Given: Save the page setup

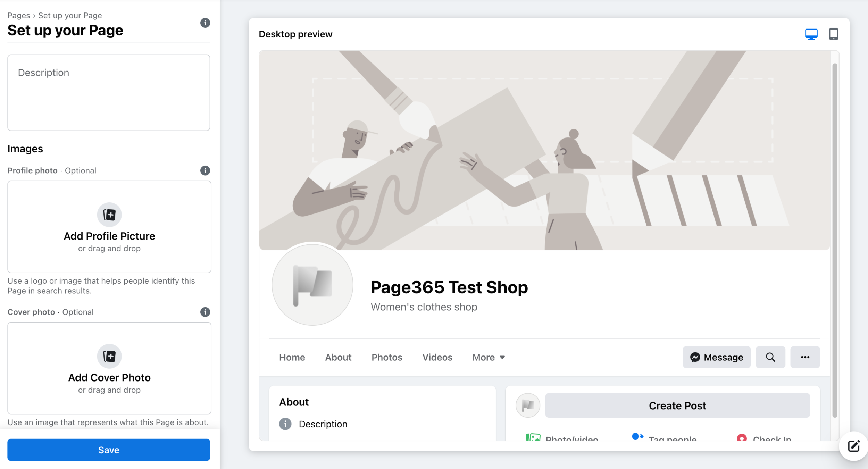Looking at the screenshot, I should pyautogui.click(x=109, y=450).
